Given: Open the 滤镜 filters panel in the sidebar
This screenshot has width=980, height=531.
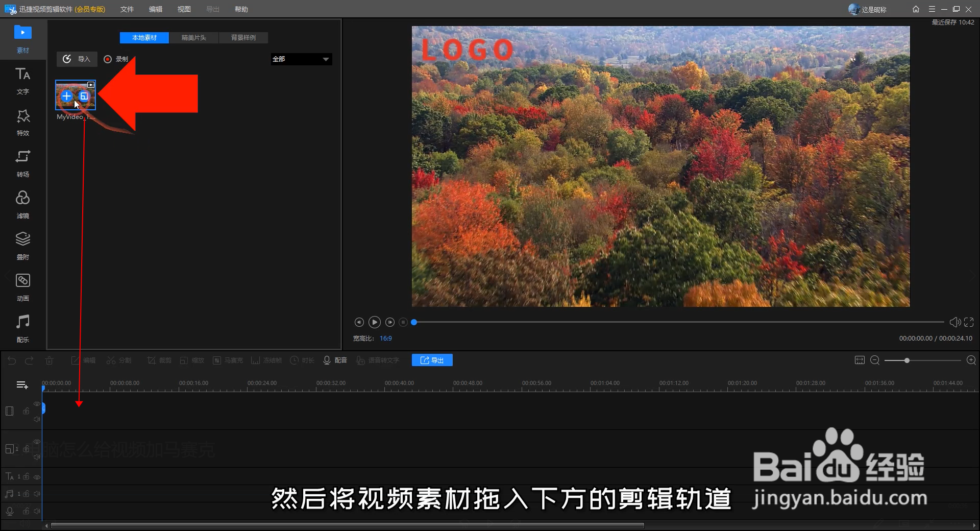Looking at the screenshot, I should [22, 205].
